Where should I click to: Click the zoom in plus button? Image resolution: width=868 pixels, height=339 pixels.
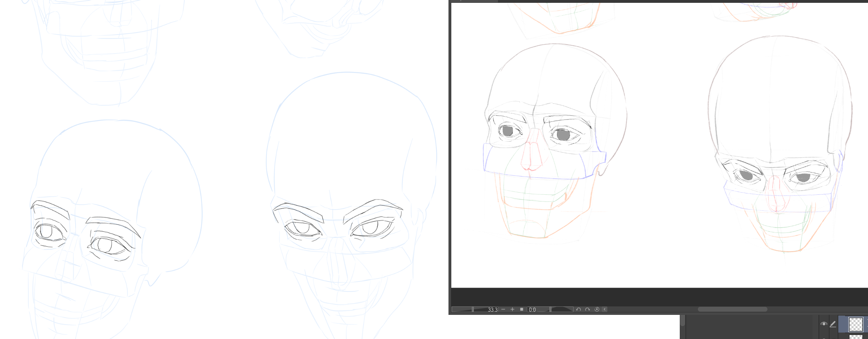point(512,309)
